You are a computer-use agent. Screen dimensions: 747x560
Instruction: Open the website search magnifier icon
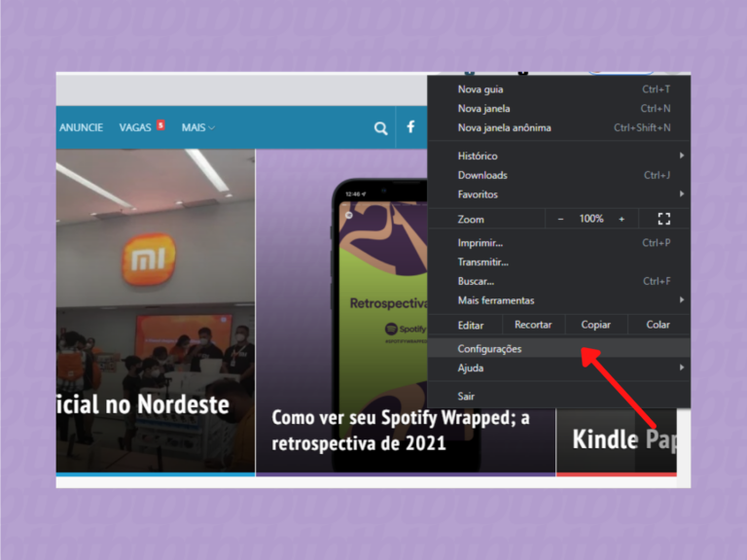(380, 128)
